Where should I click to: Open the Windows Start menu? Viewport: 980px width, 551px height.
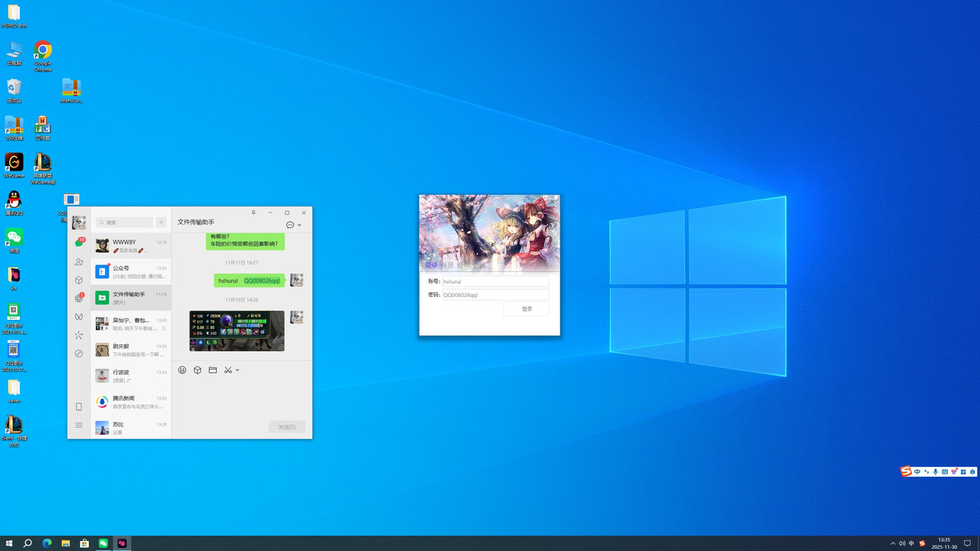coord(9,543)
